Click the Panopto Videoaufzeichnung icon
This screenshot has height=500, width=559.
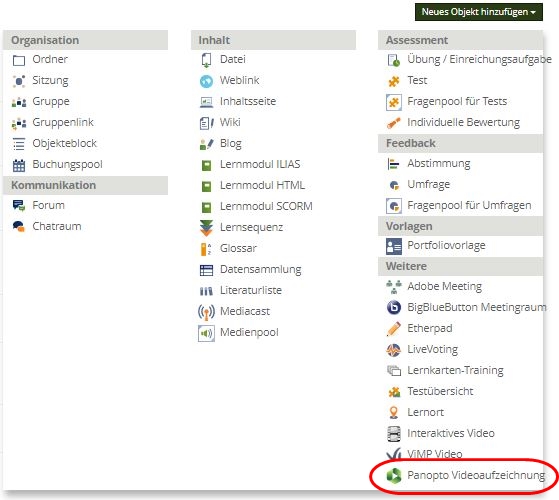[x=394, y=476]
